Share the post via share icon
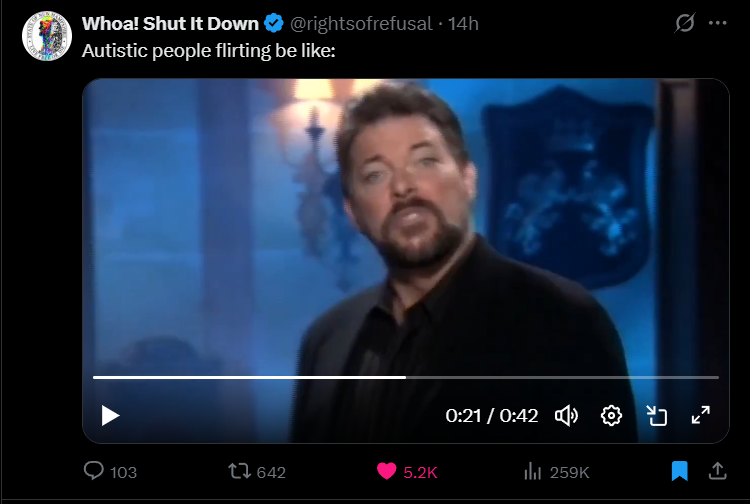 pos(717,471)
